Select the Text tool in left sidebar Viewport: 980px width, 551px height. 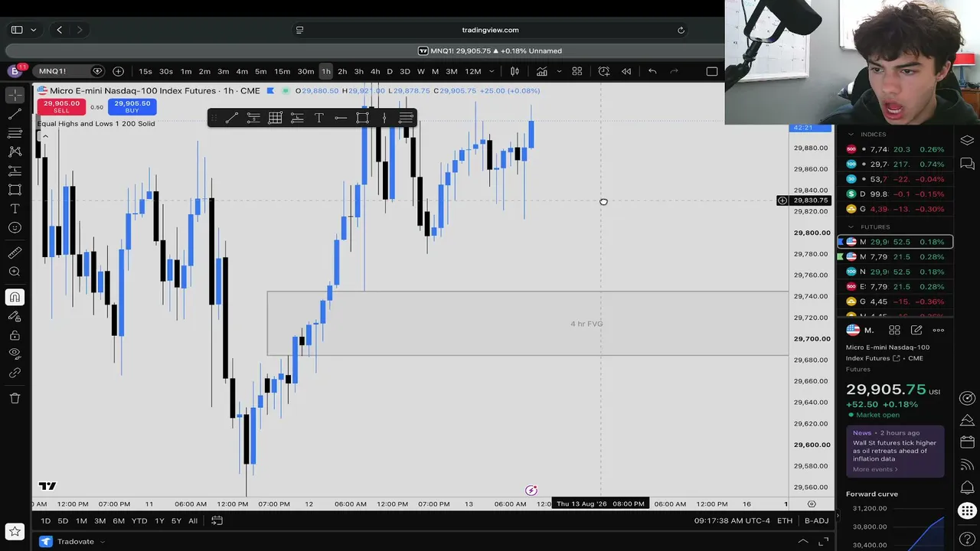click(15, 209)
